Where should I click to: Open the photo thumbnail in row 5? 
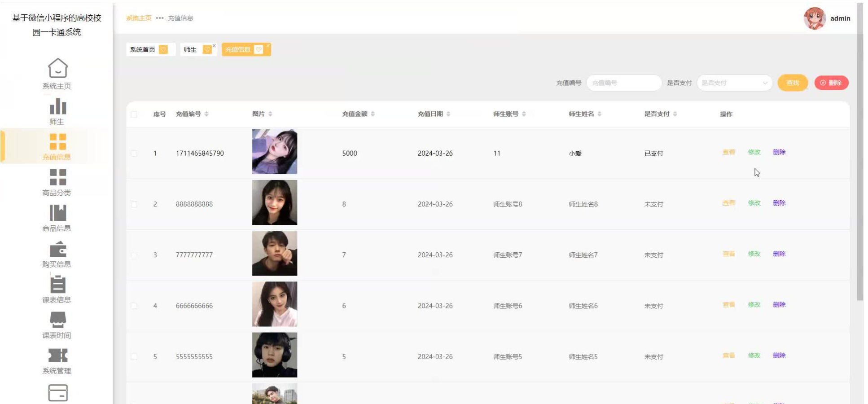[275, 355]
